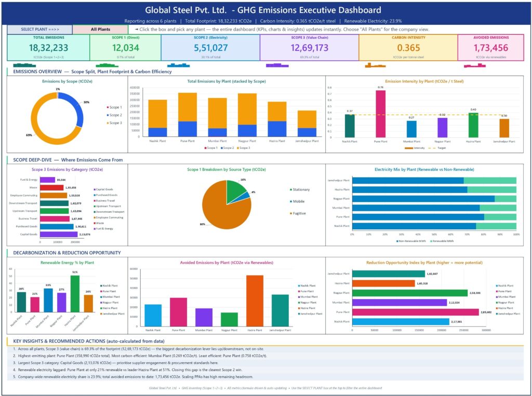This screenshot has width=532, height=396.
Task: Select the Scope 3 (Value Chain) 12,69,173 card
Action: coord(310,47)
